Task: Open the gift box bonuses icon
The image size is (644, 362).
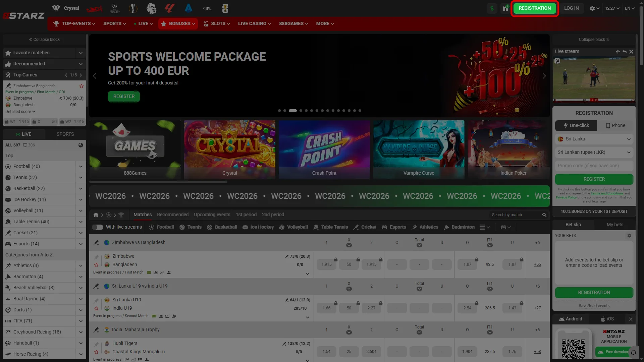Action: [x=505, y=8]
